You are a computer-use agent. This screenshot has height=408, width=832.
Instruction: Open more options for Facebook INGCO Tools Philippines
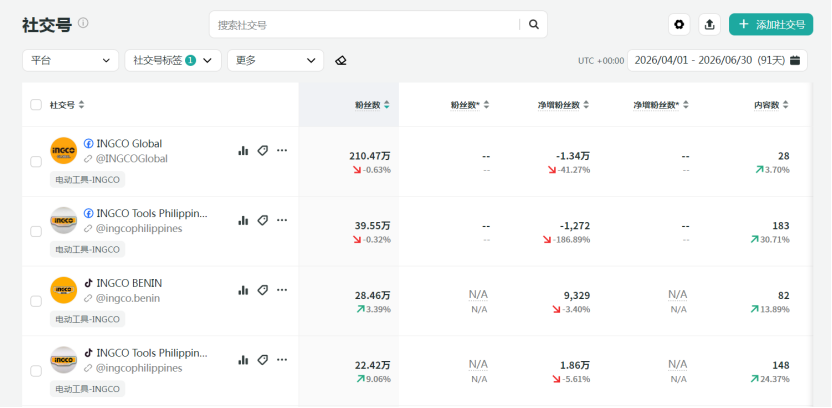282,220
